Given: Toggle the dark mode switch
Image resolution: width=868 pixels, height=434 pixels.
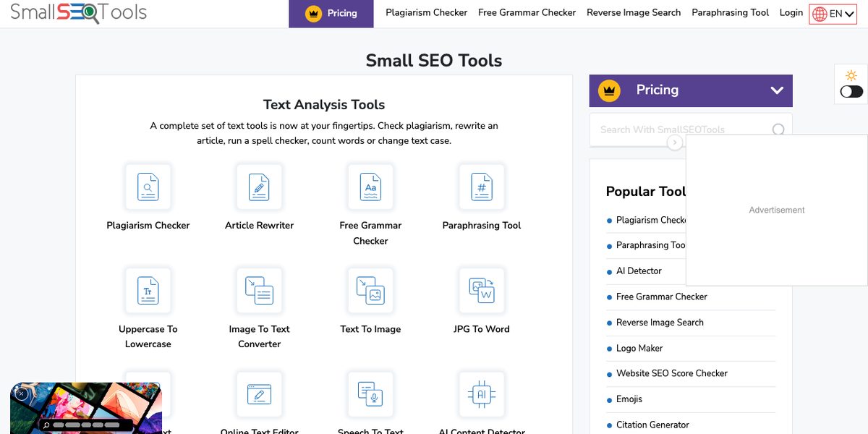Looking at the screenshot, I should [851, 92].
